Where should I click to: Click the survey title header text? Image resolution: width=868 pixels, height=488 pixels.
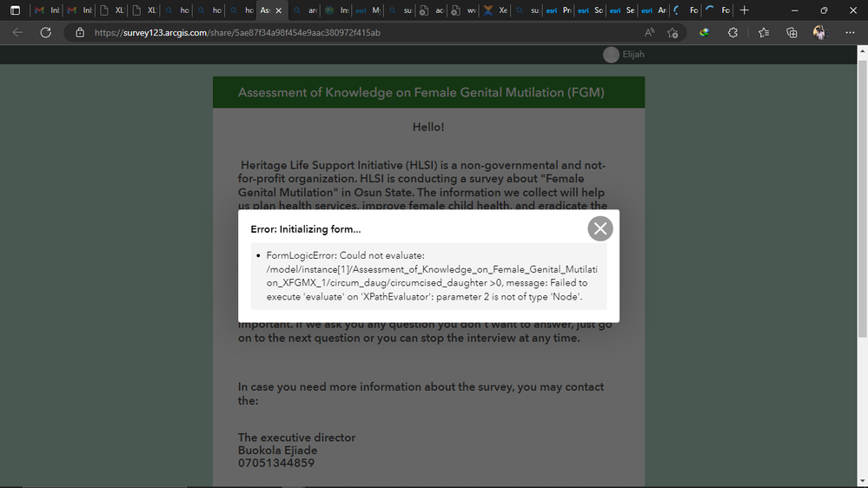(421, 92)
